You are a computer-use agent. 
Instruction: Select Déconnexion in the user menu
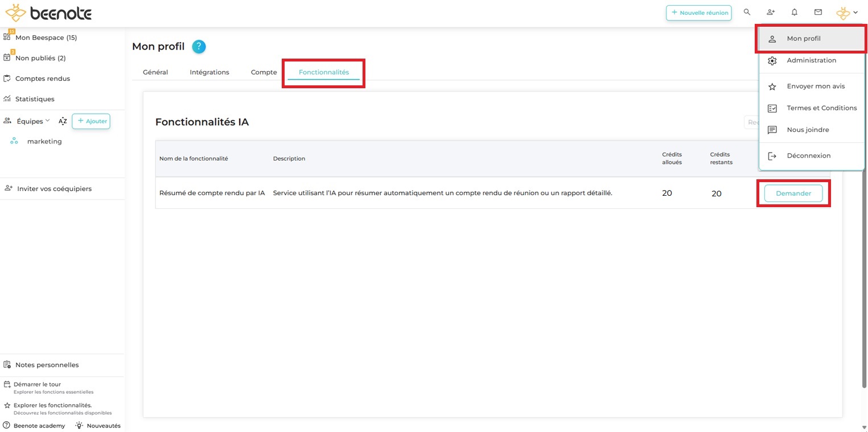808,155
